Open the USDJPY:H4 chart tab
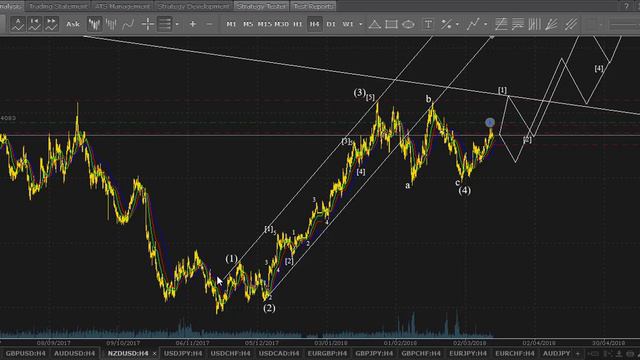 pyautogui.click(x=183, y=353)
